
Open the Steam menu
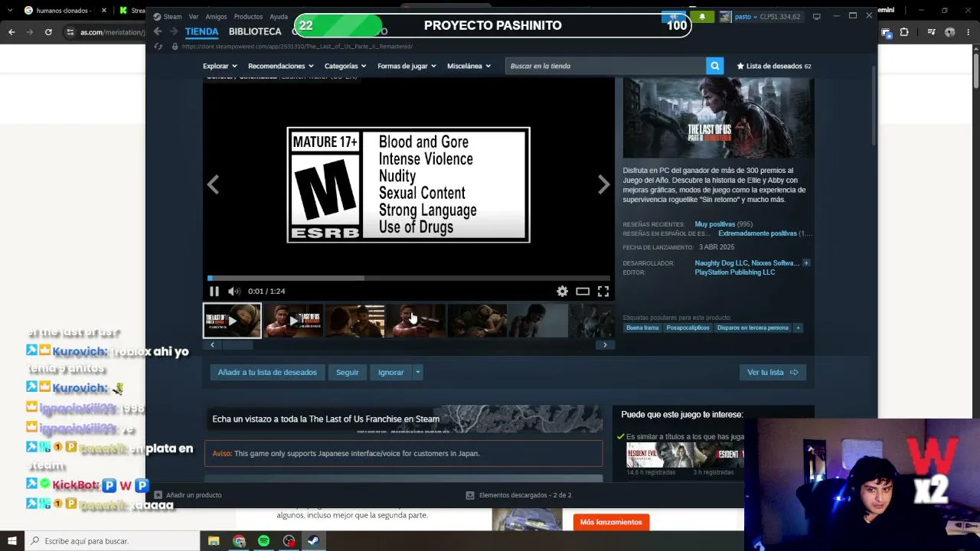coord(168,16)
